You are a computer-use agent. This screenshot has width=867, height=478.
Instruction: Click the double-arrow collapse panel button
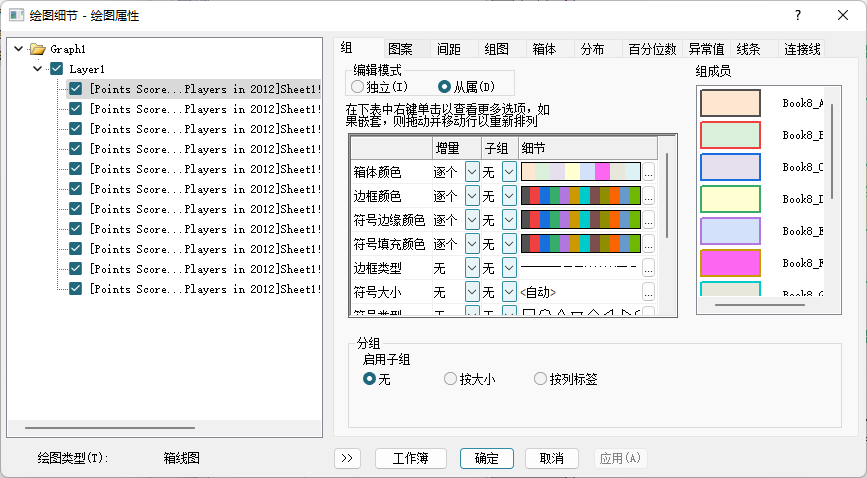coord(346,458)
